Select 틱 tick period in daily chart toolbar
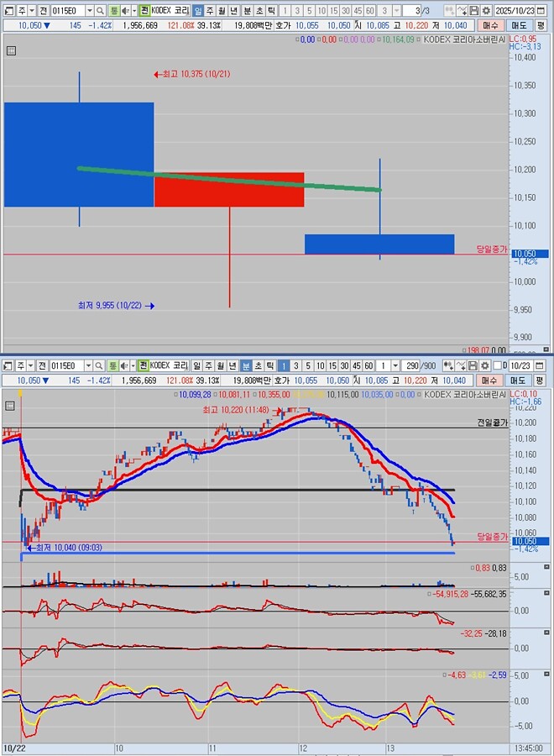Image resolution: width=554 pixels, height=756 pixels. click(271, 11)
